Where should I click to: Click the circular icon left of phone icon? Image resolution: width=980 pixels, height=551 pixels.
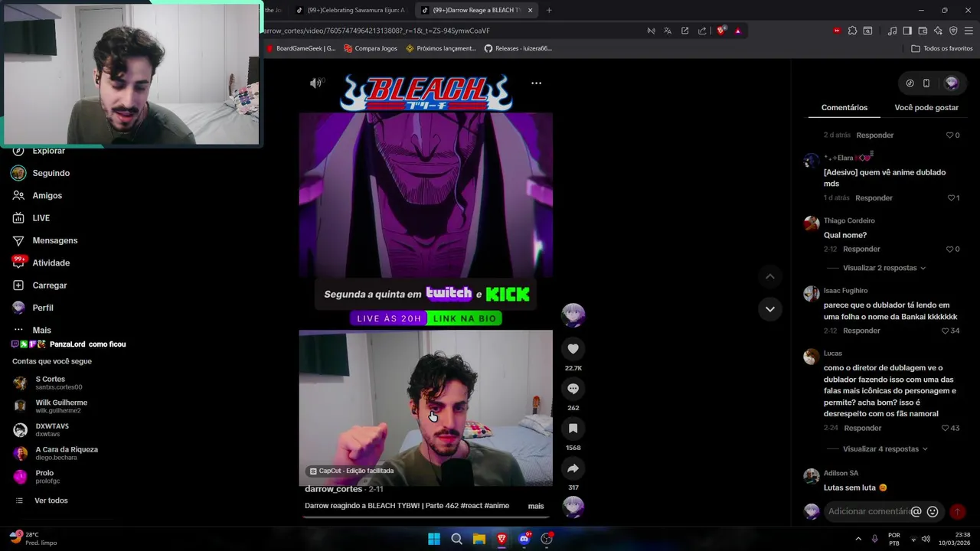910,83
